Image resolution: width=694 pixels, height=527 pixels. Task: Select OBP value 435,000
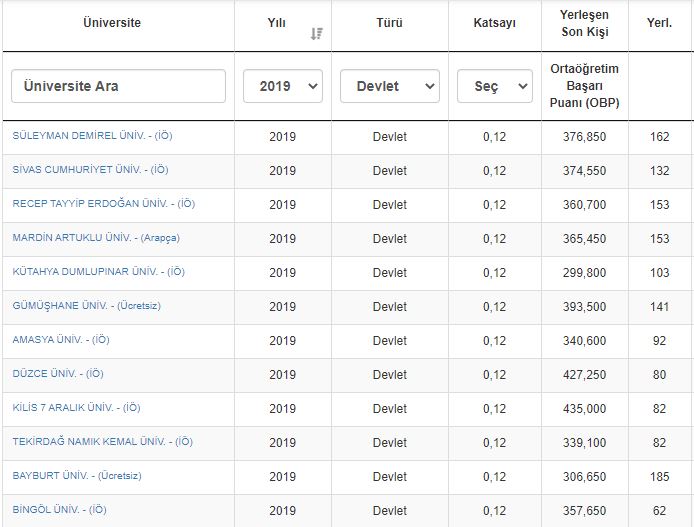pos(584,409)
